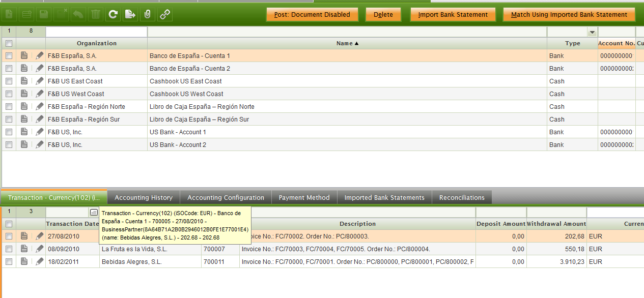644x298 pixels.
Task: Click the Organization filter input field
Action: tap(97, 32)
